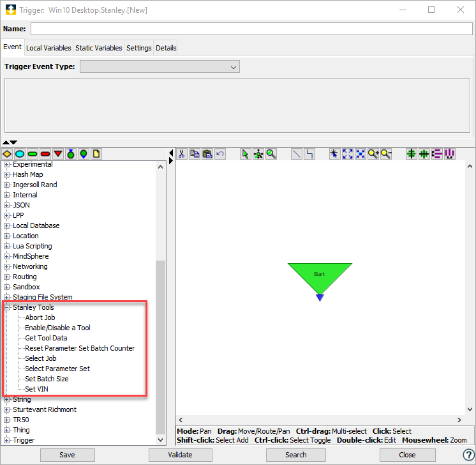Select the MindSphere tree item
The width and height of the screenshot is (476, 465).
point(31,257)
